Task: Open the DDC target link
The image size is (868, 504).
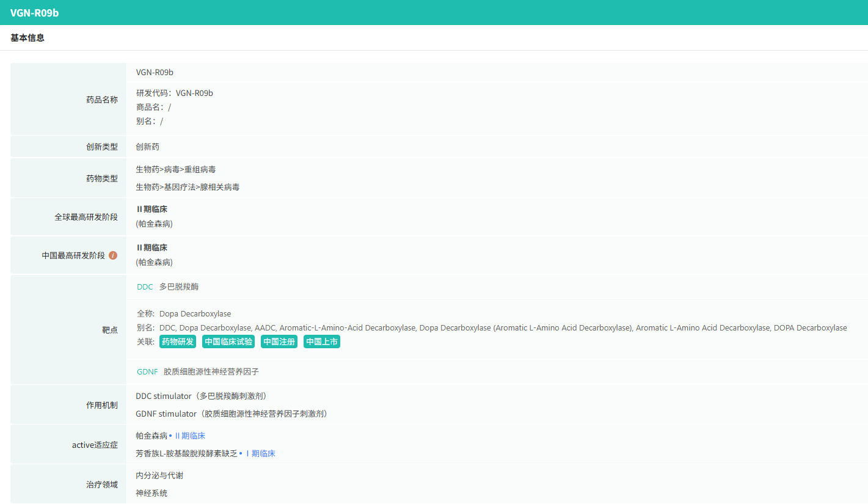Action: pyautogui.click(x=145, y=287)
